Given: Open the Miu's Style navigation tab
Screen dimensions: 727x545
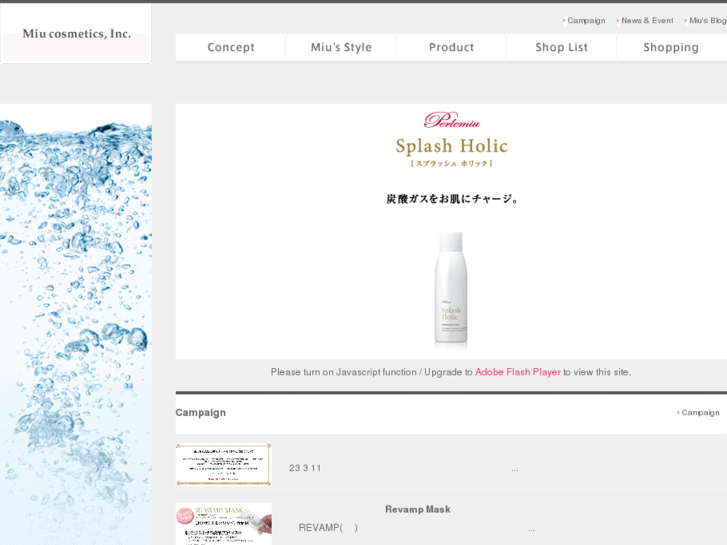Looking at the screenshot, I should coord(341,47).
